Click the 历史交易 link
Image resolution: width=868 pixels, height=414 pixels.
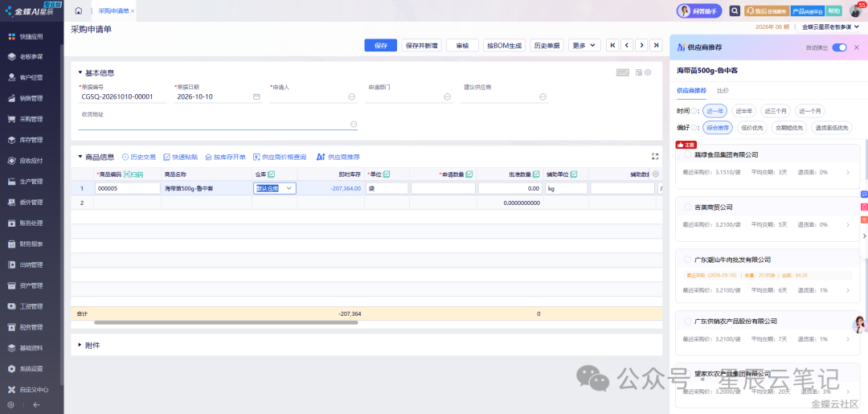139,158
